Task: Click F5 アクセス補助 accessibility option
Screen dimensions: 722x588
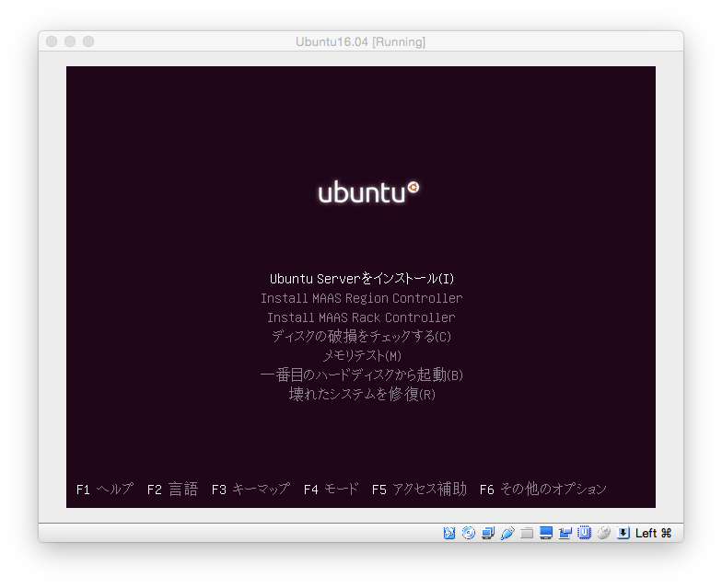Action: (x=419, y=489)
